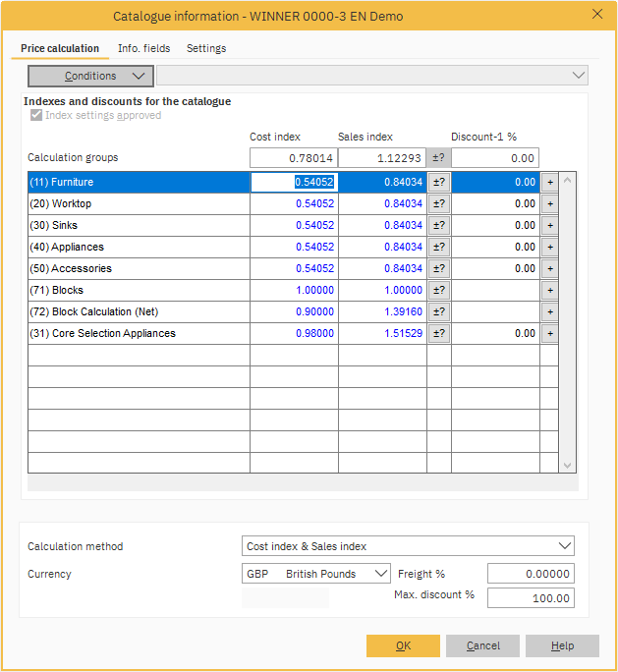Click scroll up arrow of the table scrollbar

pyautogui.click(x=568, y=181)
